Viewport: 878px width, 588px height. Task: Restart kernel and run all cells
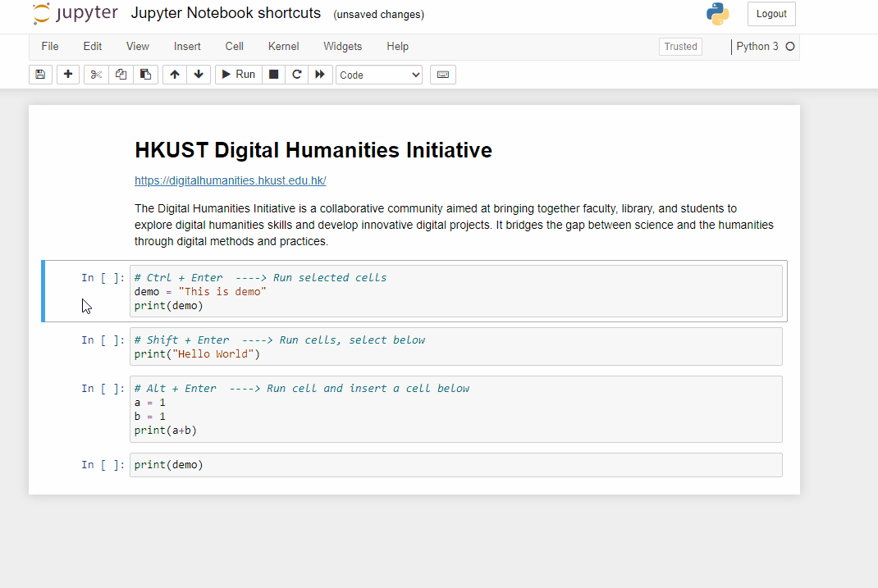[x=320, y=74]
